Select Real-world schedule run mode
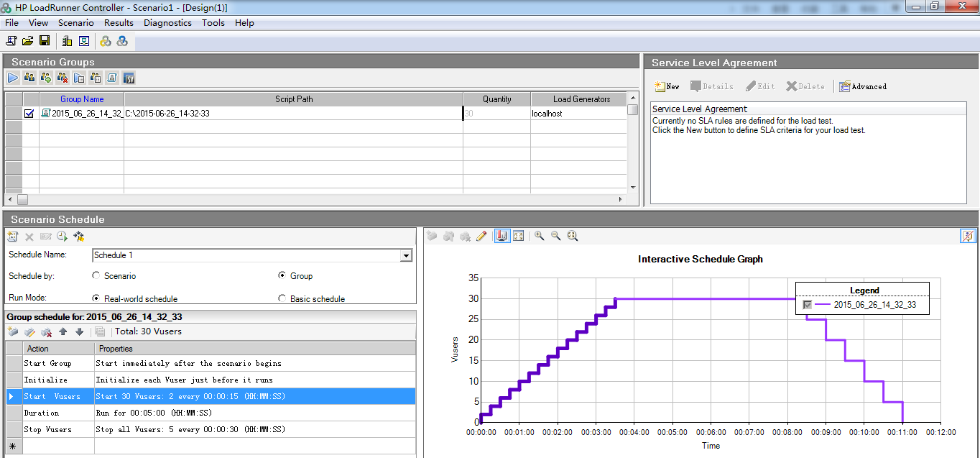Viewport: 980px width, 458px height. tap(96, 298)
